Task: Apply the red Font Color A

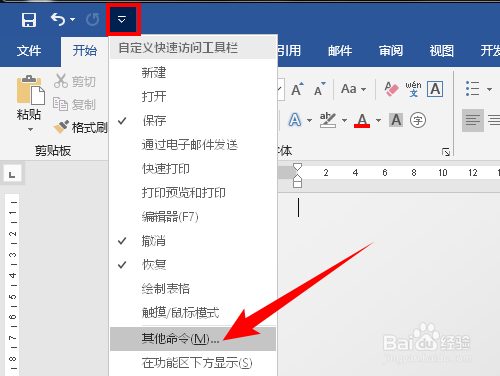Action: pos(362,120)
